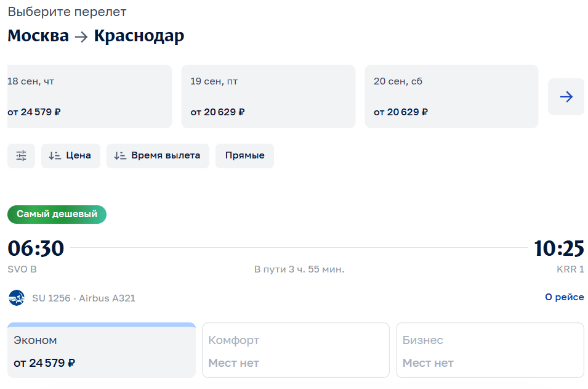This screenshot has height=389, width=588.
Task: Select the 18 сен, чт date
Action: 89,97
